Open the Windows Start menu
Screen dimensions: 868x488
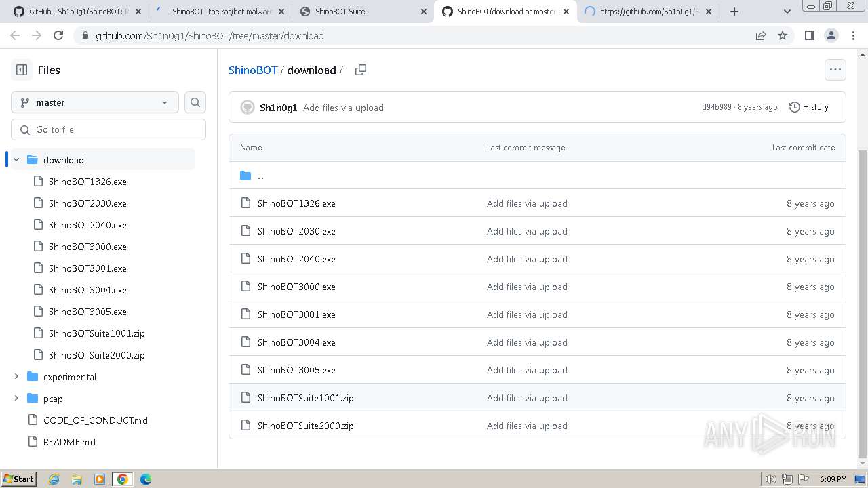[19, 479]
